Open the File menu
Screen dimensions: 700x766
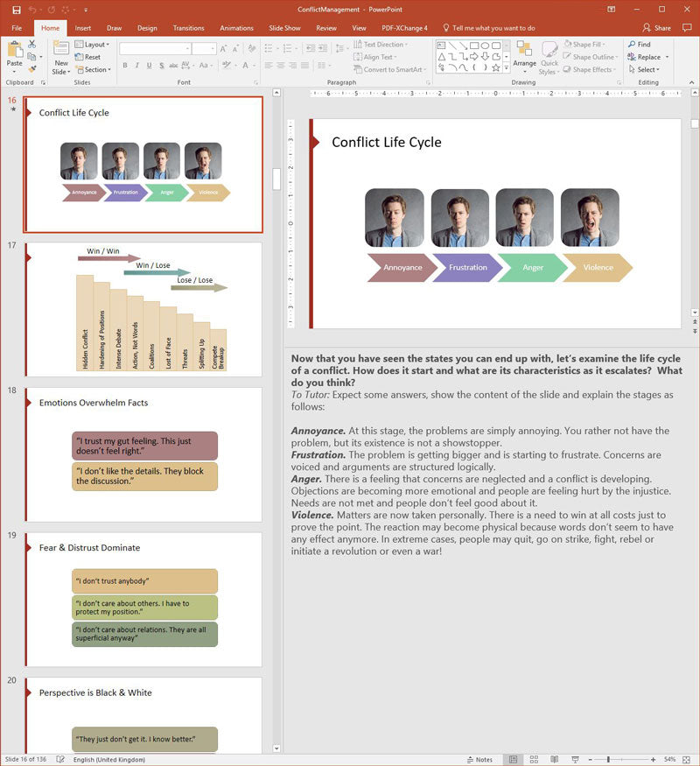[x=17, y=28]
